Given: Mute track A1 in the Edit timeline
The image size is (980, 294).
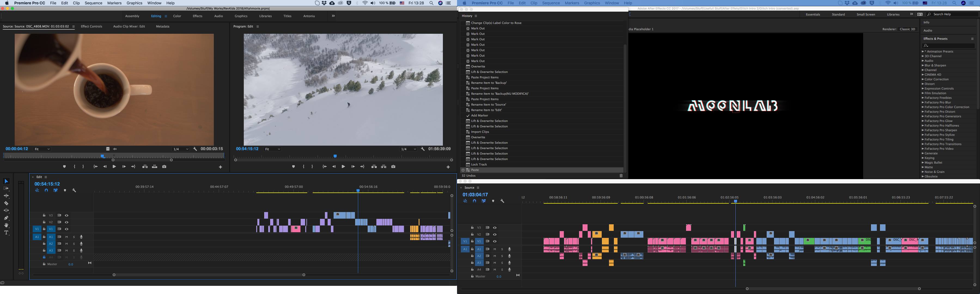Looking at the screenshot, I should [x=66, y=237].
